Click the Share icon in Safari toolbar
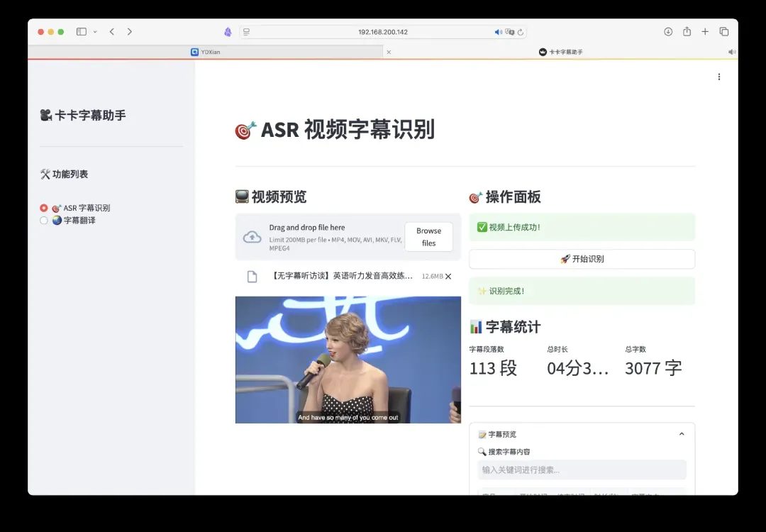Screen dimensions: 766x532 point(687,32)
